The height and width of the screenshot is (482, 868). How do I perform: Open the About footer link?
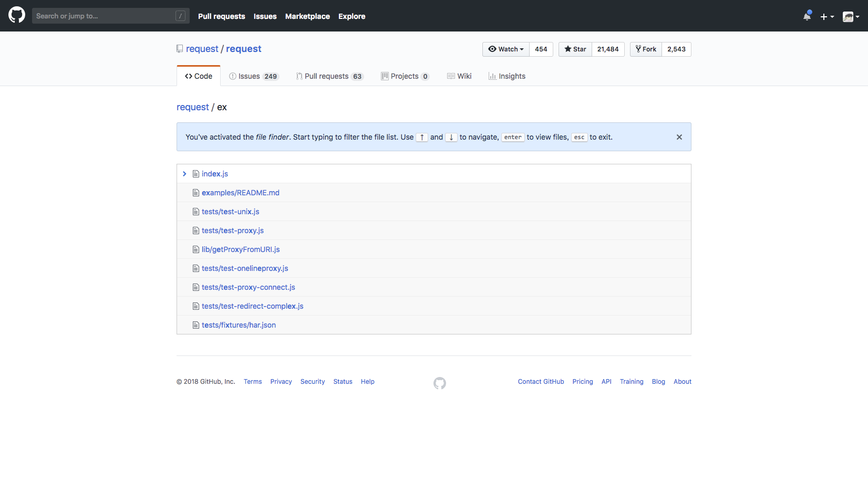[x=683, y=382]
